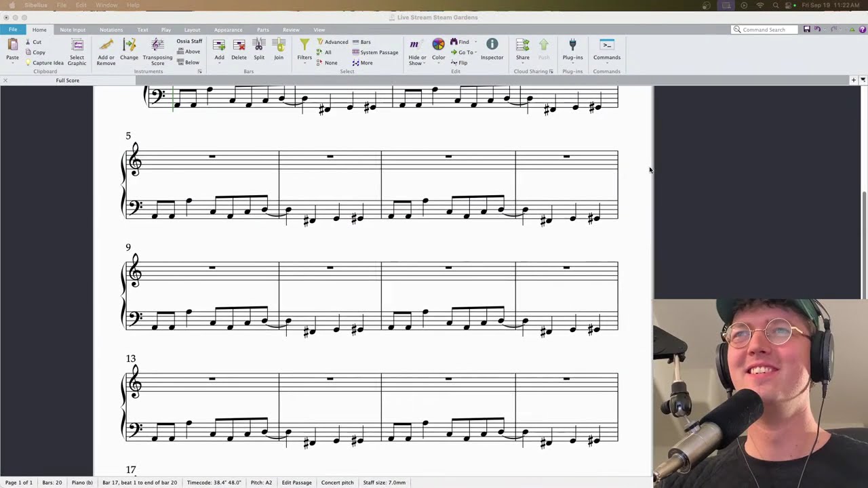Click Select All button
The width and height of the screenshot is (868, 488).
click(x=324, y=52)
